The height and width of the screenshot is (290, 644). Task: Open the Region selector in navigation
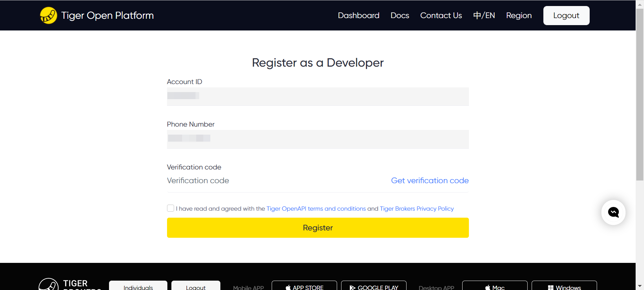coord(519,15)
